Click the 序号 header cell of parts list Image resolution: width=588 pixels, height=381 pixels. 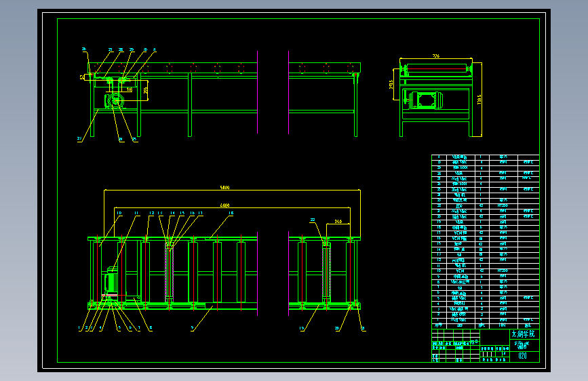point(438,325)
